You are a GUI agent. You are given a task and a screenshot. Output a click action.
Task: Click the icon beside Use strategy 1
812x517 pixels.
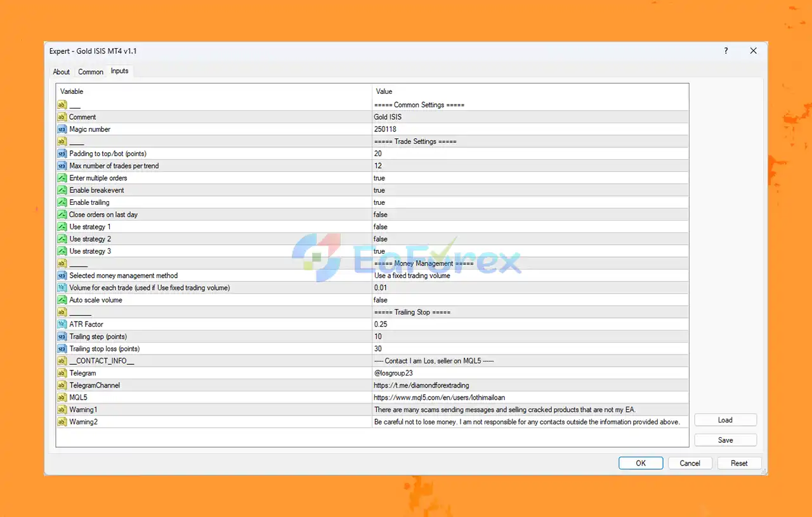click(62, 227)
